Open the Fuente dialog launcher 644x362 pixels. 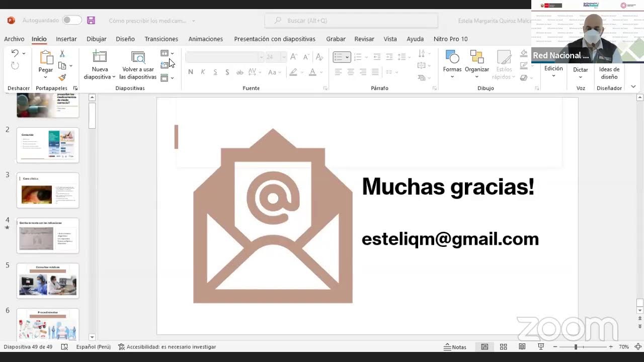(x=325, y=88)
